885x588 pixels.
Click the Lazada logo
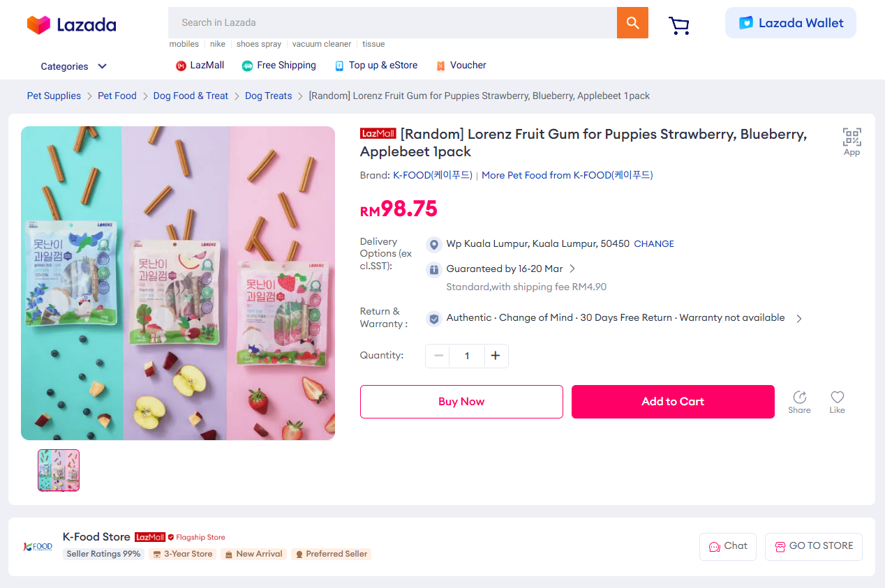72,24
